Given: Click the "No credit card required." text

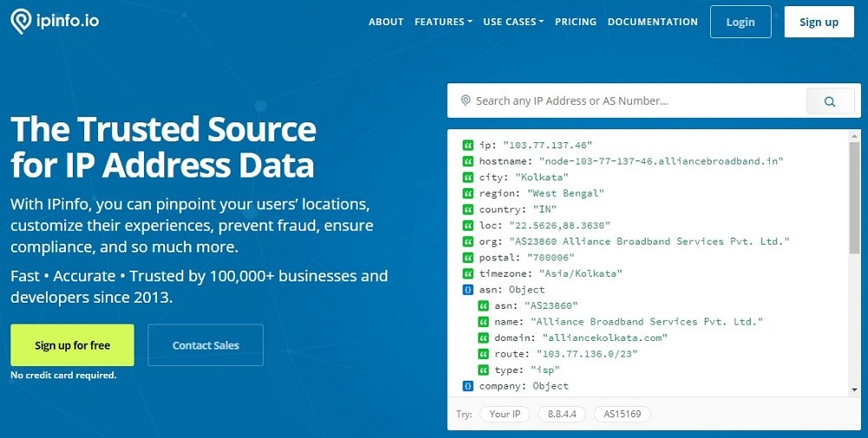Looking at the screenshot, I should pyautogui.click(x=63, y=376).
